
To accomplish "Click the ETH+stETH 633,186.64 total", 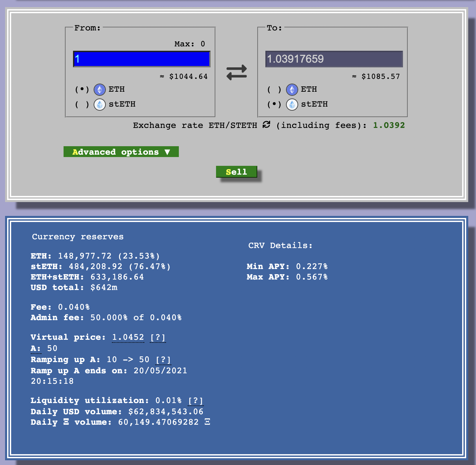I will [87, 277].
